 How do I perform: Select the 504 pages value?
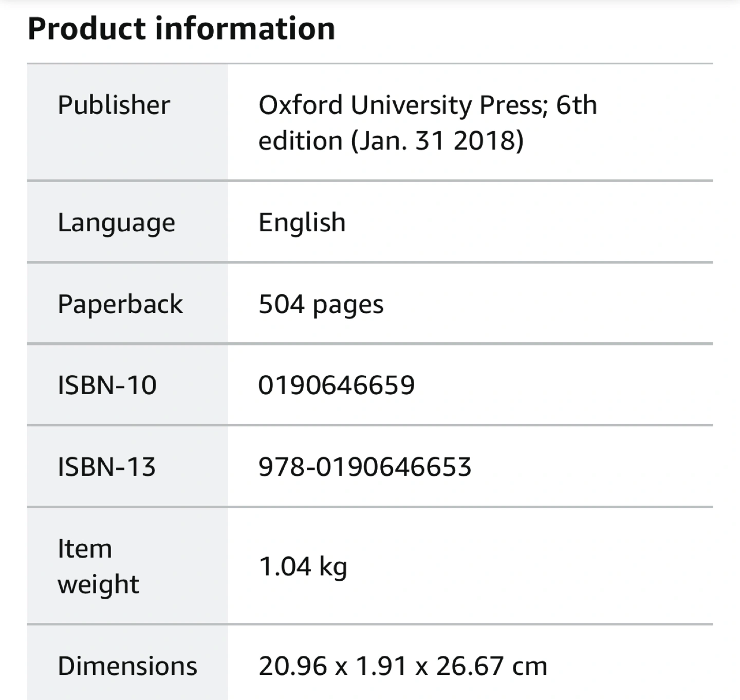tap(321, 304)
